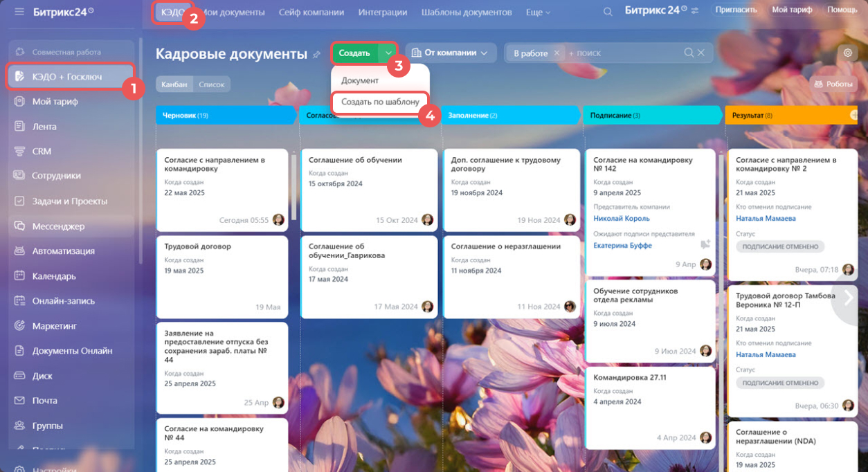
Task: Open the Мои документы tab
Action: tap(233, 12)
